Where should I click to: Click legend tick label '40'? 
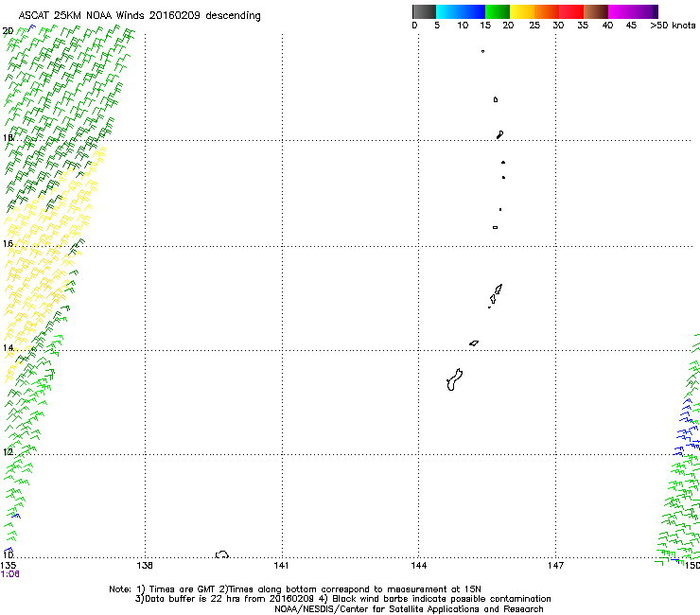pyautogui.click(x=607, y=26)
